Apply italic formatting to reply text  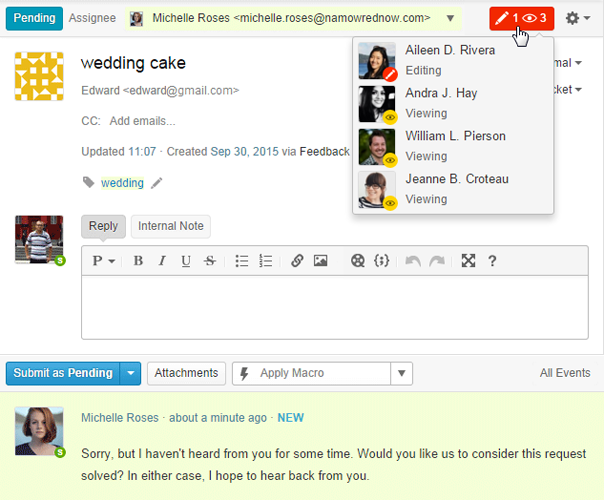pyautogui.click(x=162, y=261)
